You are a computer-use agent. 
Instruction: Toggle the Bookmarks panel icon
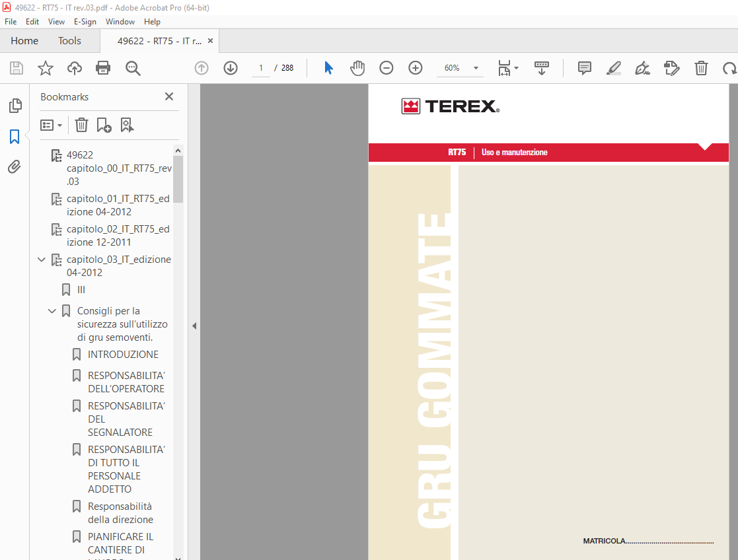(x=15, y=137)
